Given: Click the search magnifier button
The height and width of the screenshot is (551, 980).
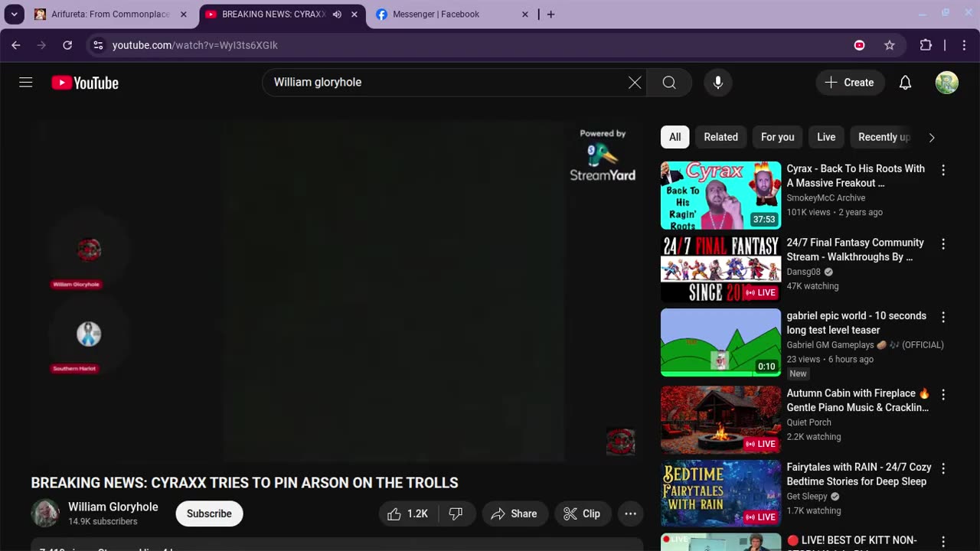Looking at the screenshot, I should [669, 83].
